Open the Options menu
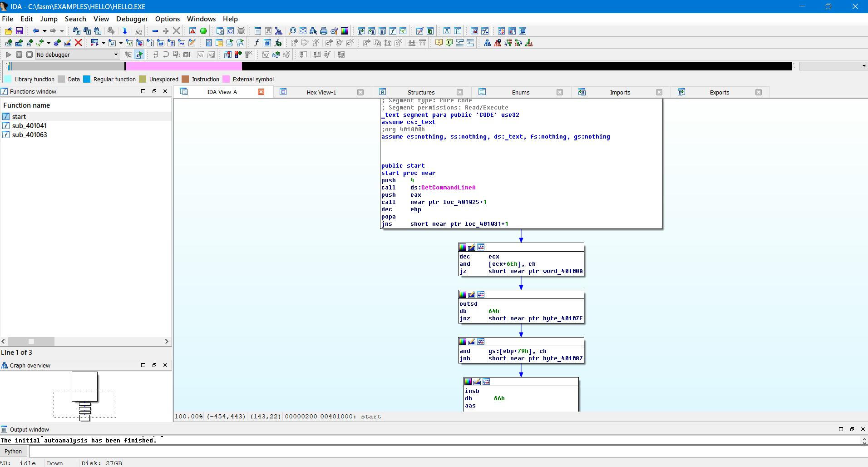868x467 pixels. (168, 19)
